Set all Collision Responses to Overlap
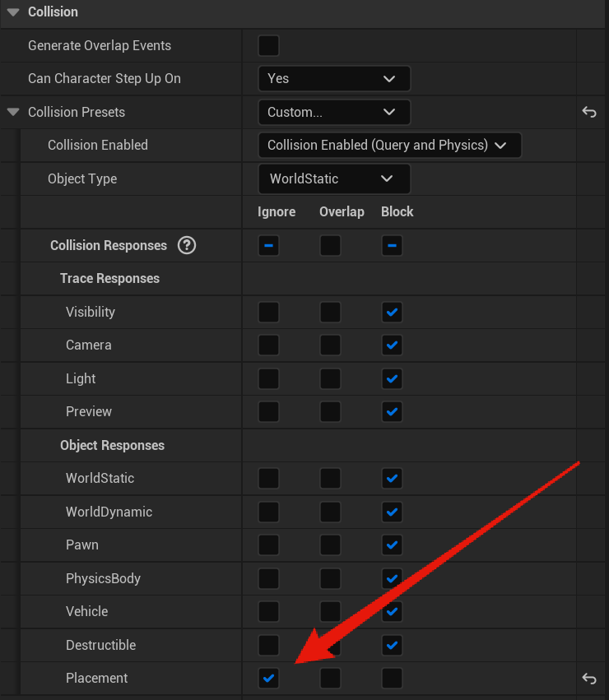This screenshot has width=609, height=700. 330,245
